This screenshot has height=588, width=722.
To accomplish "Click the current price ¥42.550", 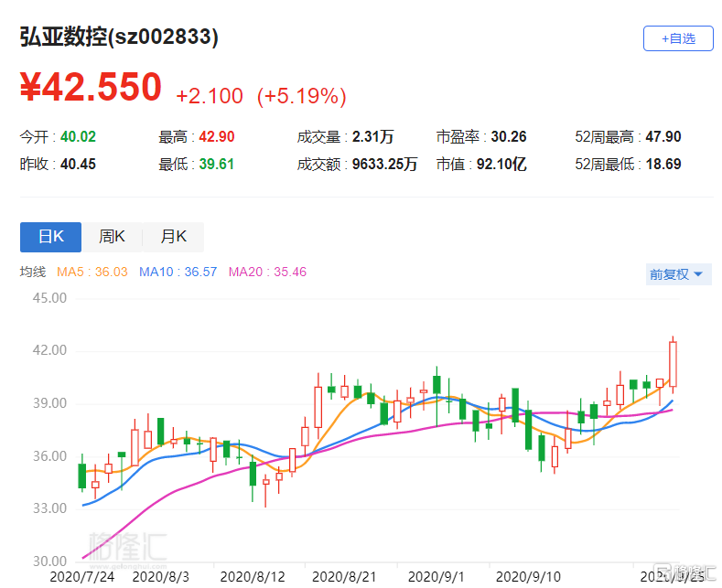I will 91,87.
